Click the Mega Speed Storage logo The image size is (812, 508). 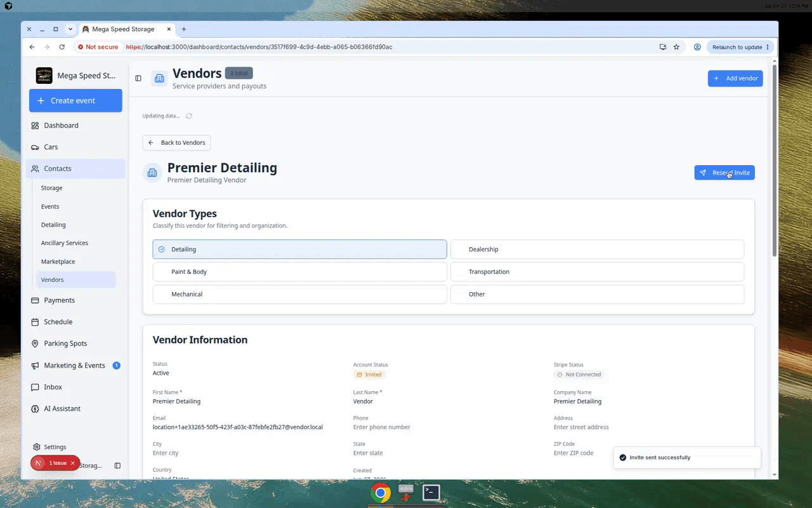pyautogui.click(x=44, y=76)
